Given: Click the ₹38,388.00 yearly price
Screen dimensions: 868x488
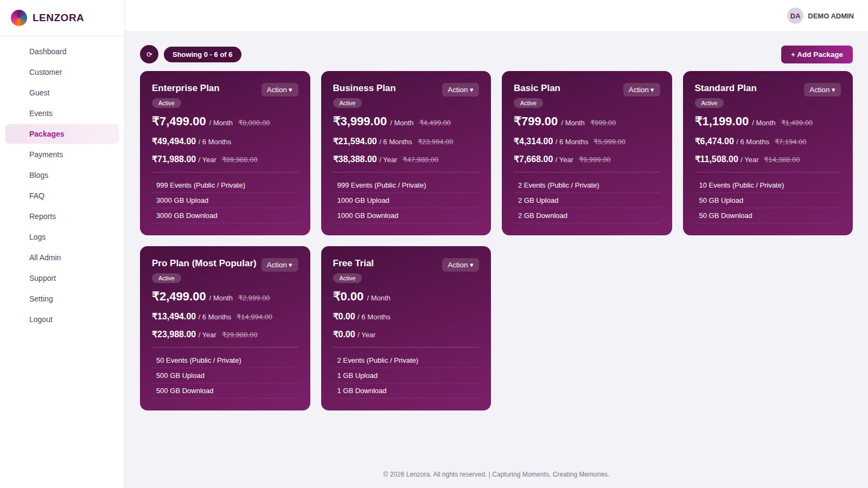Looking at the screenshot, I should [355, 159].
